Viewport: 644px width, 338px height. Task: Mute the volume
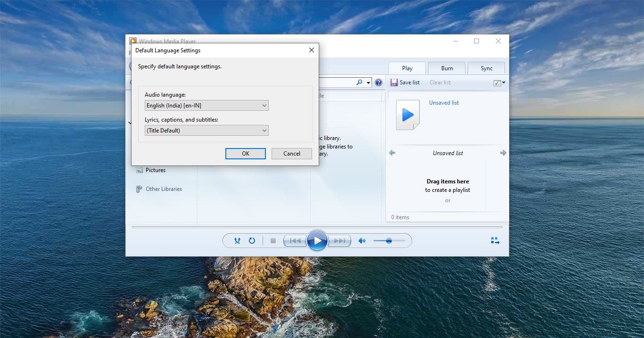[362, 240]
